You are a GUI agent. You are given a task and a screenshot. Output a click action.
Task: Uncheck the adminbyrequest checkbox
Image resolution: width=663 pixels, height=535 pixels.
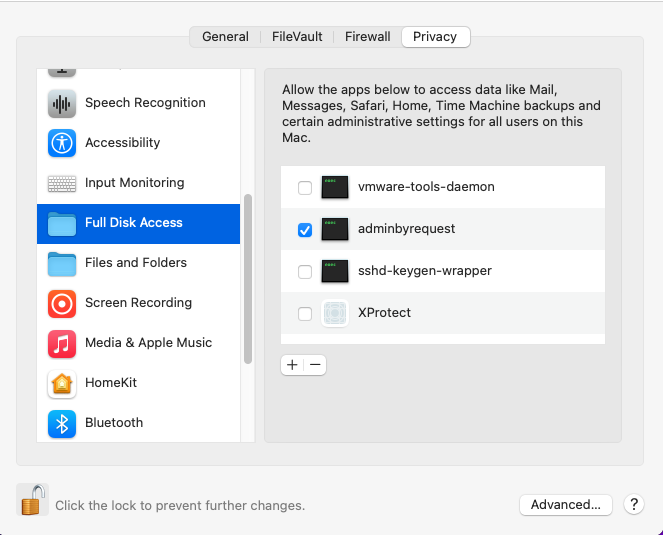[305, 230]
